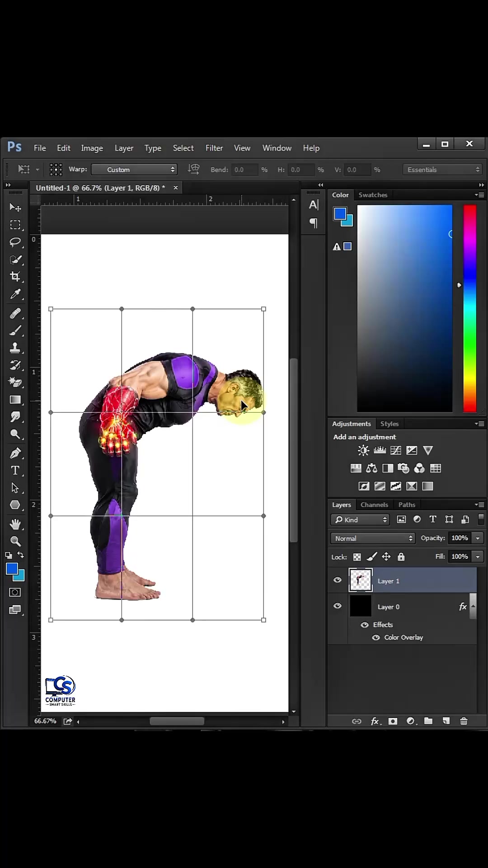Image resolution: width=488 pixels, height=868 pixels.
Task: Open the Window menu
Action: point(277,148)
